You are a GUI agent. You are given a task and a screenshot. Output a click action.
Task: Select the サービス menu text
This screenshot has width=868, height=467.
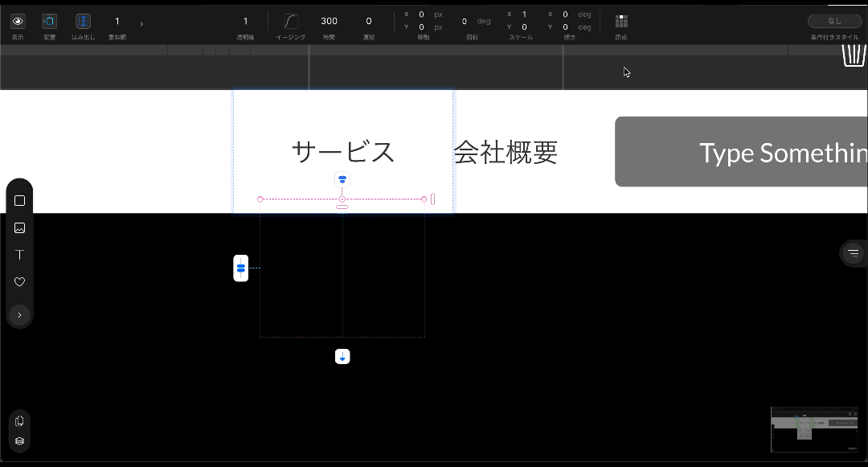click(342, 152)
